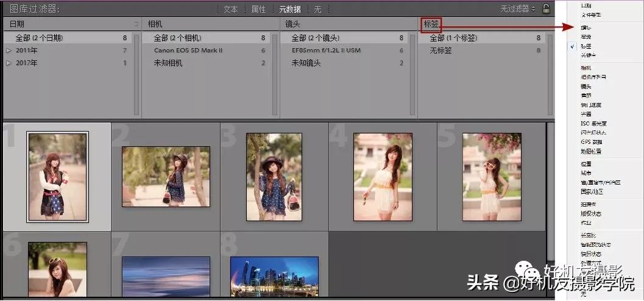
Task: Click the 标签 column header
Action: tap(431, 24)
